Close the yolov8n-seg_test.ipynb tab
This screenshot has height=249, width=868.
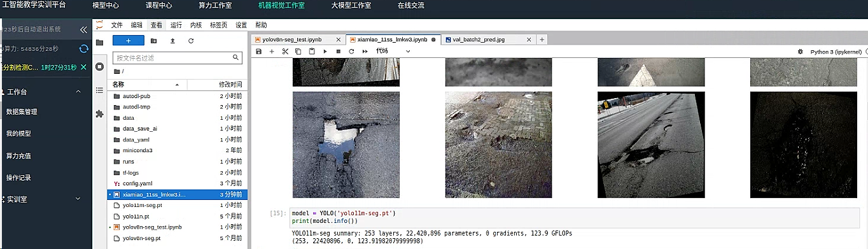(338, 39)
